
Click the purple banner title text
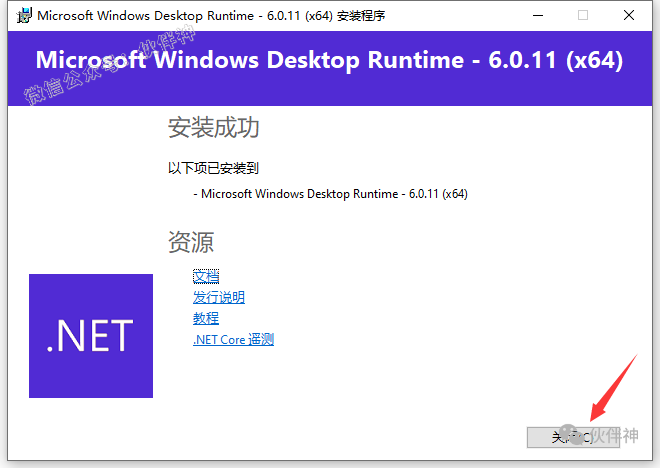click(x=329, y=60)
